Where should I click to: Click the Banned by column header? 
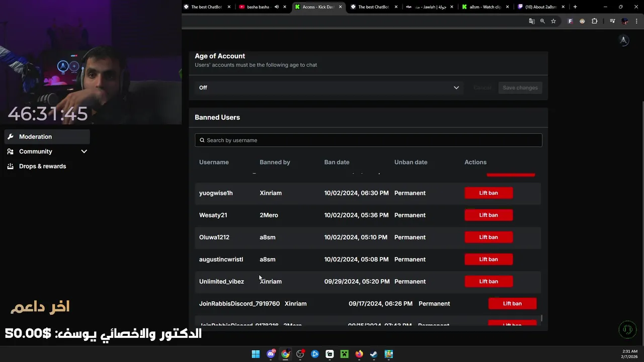pyautogui.click(x=275, y=162)
